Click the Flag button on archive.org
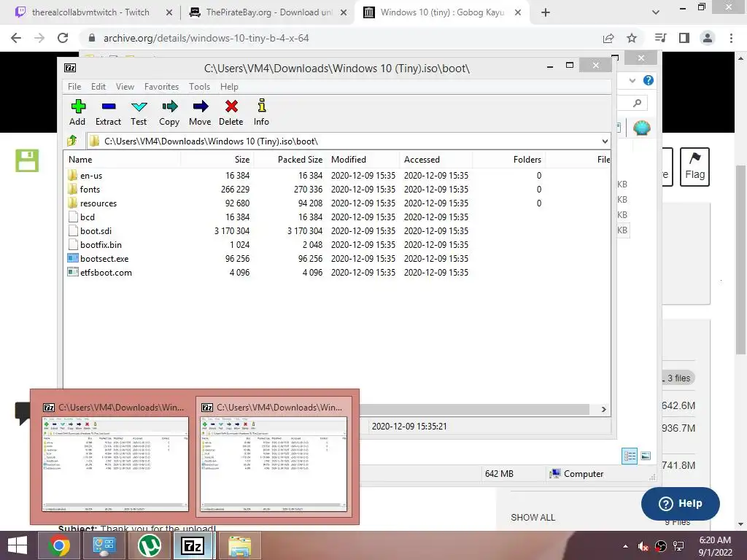The width and height of the screenshot is (747, 560). tap(694, 167)
